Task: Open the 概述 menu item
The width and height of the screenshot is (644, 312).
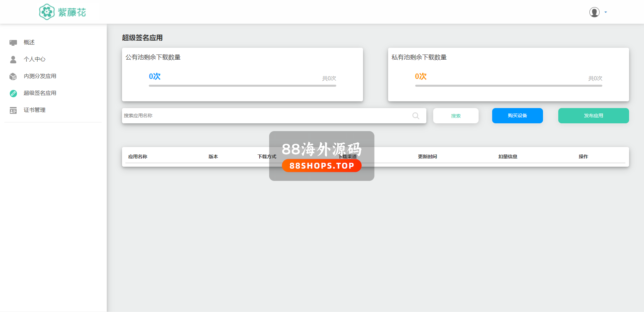Action: coord(29,42)
